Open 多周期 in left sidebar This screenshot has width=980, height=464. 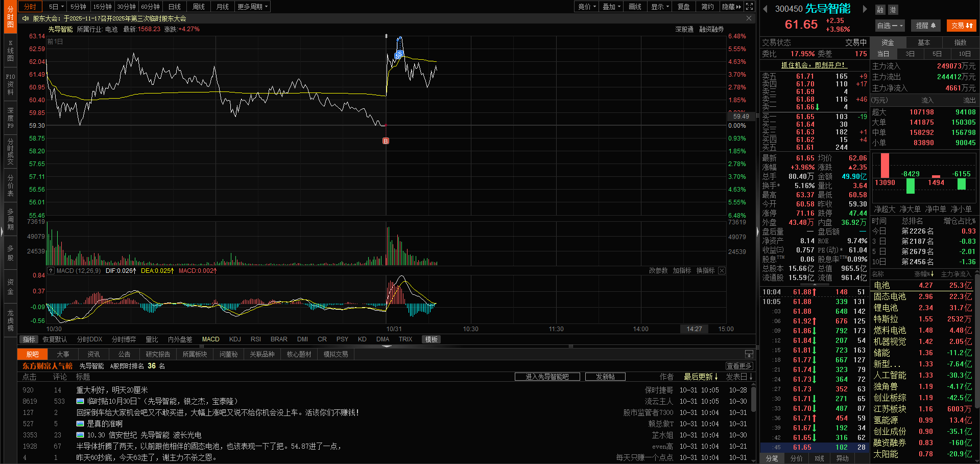(x=10, y=219)
